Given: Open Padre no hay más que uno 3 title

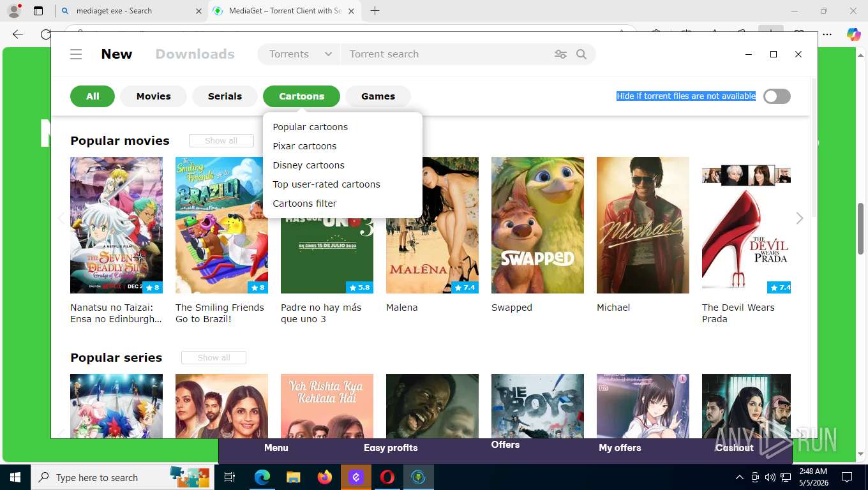Looking at the screenshot, I should 321,313.
